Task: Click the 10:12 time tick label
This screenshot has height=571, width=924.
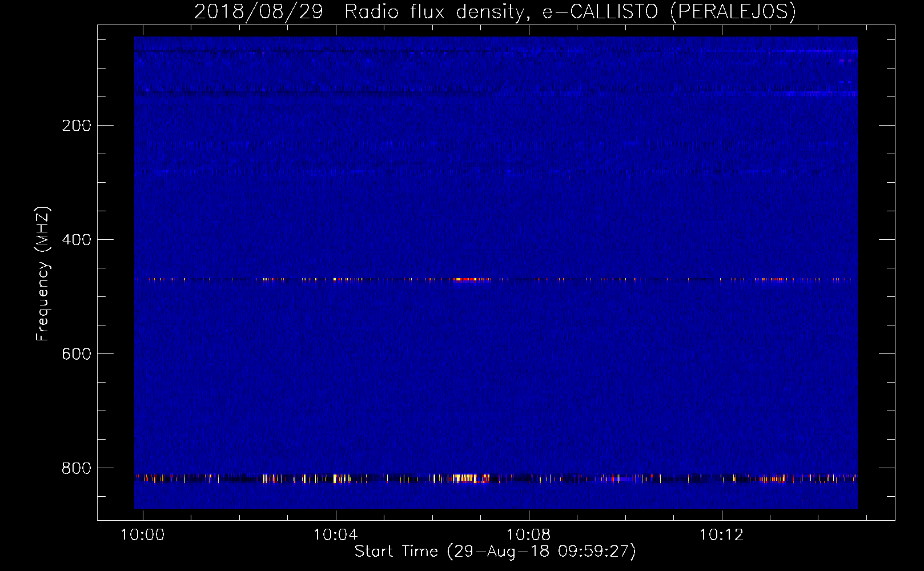Action: [721, 534]
